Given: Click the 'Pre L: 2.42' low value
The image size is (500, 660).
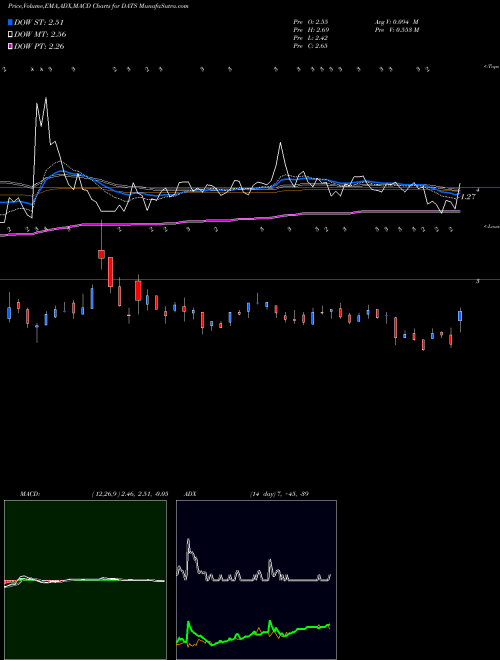Looking at the screenshot, I should tap(311, 37).
